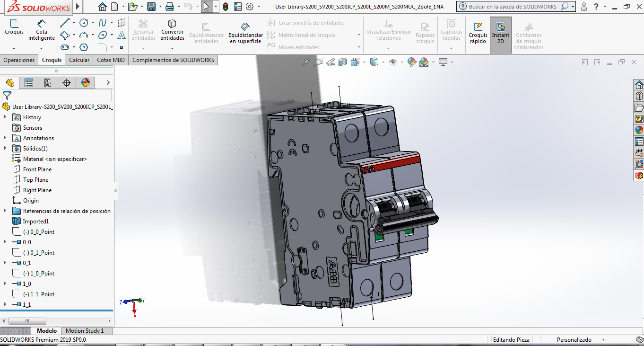Open the PropertyManager panel tab
This screenshot has width=644, height=346.
(29, 83)
